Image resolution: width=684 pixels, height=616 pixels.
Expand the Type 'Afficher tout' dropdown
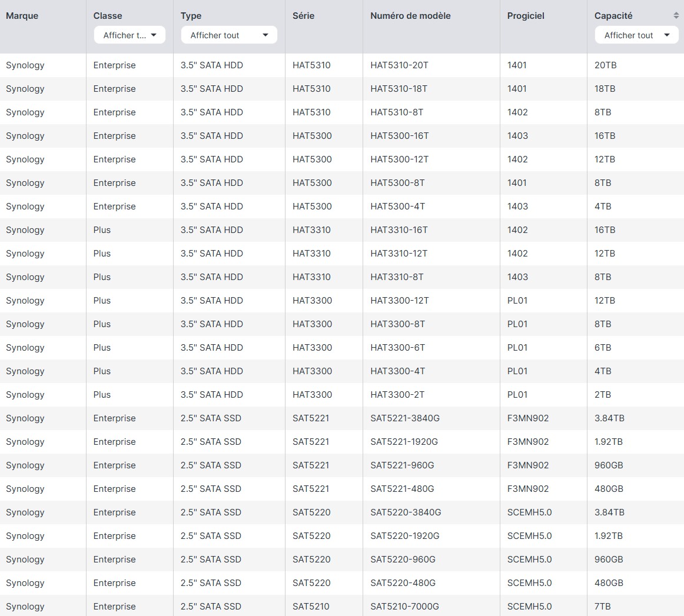228,35
